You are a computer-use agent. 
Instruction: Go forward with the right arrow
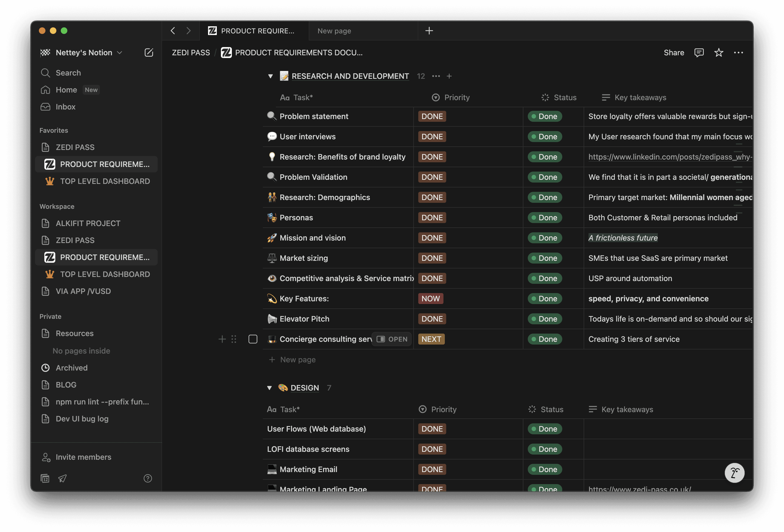(x=189, y=31)
